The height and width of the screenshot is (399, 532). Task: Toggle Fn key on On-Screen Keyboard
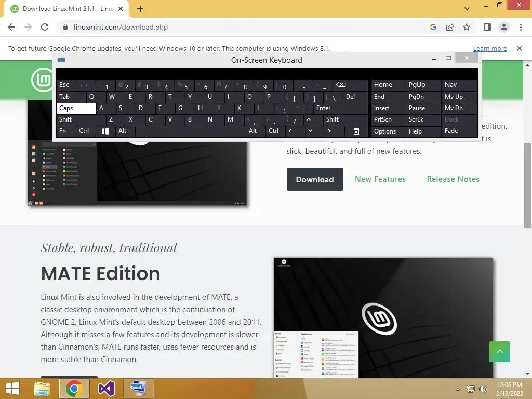[66, 131]
